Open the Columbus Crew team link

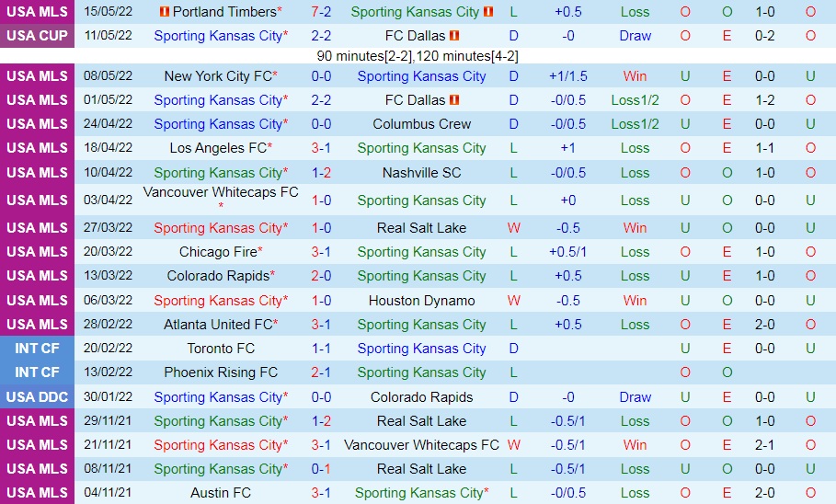point(421,124)
